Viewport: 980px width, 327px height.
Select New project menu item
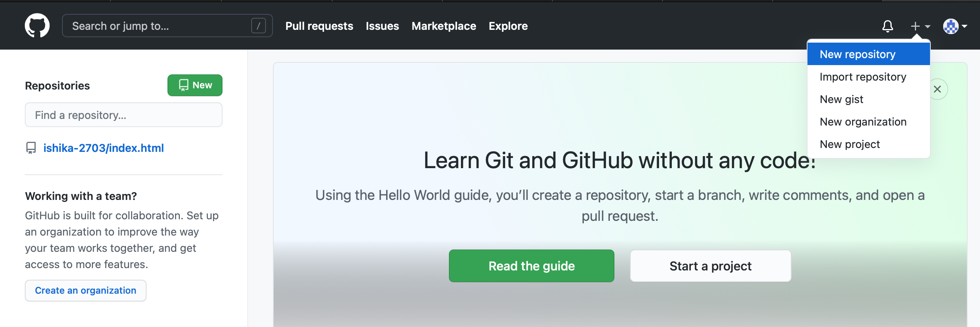[868, 144]
